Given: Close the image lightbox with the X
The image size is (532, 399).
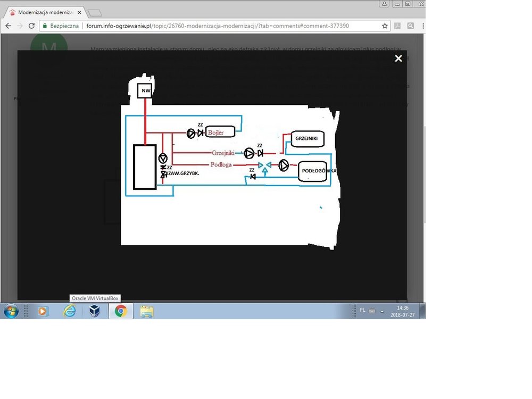Looking at the screenshot, I should 398,59.
